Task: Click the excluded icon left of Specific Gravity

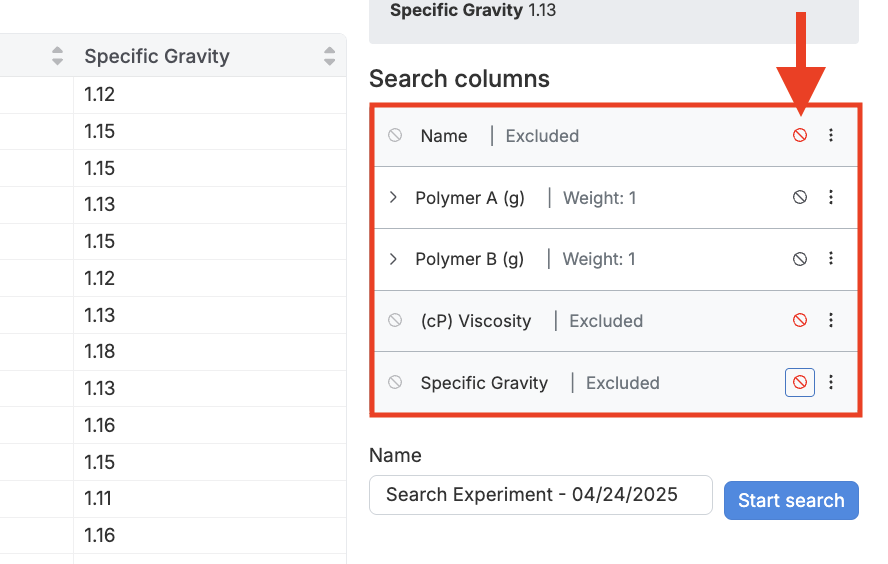Action: point(395,382)
